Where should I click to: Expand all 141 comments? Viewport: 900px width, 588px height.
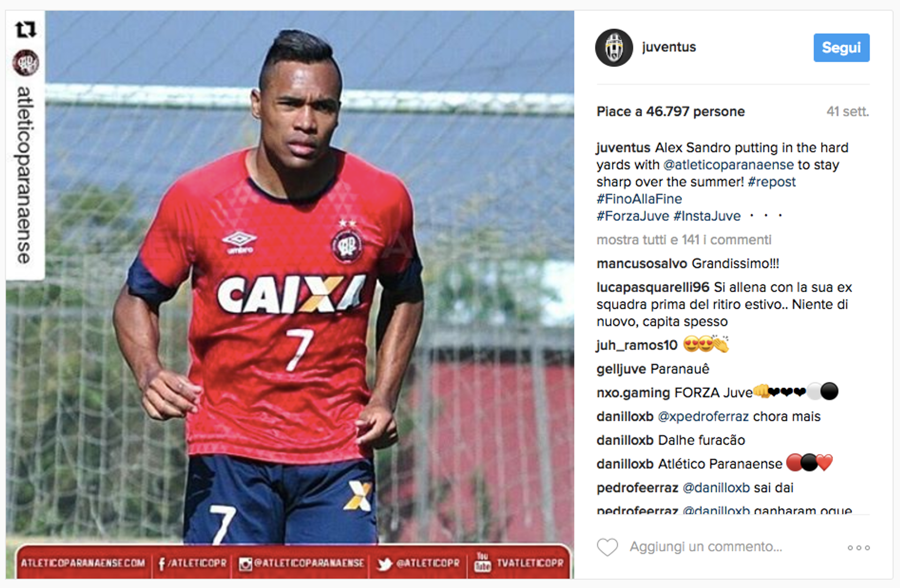click(x=684, y=240)
